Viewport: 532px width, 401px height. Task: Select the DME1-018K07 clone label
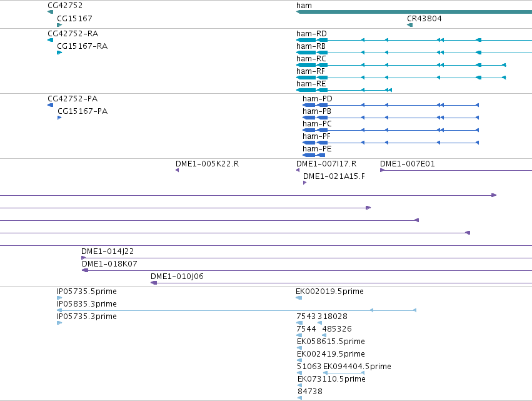pyautogui.click(x=109, y=264)
